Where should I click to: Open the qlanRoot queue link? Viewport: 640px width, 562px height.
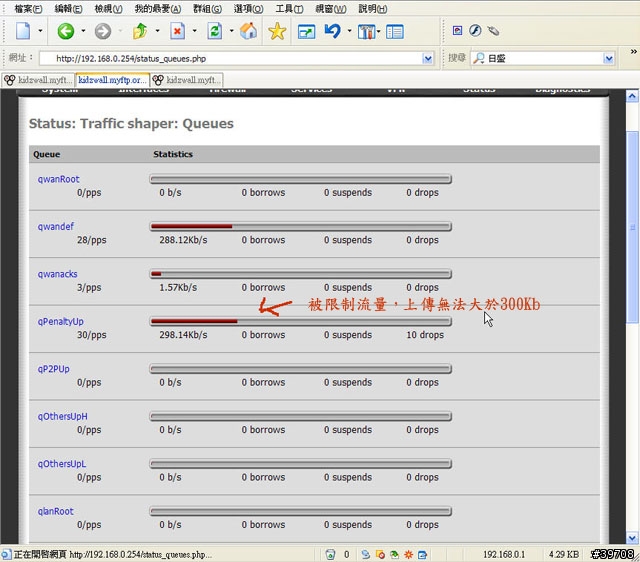coord(56,511)
